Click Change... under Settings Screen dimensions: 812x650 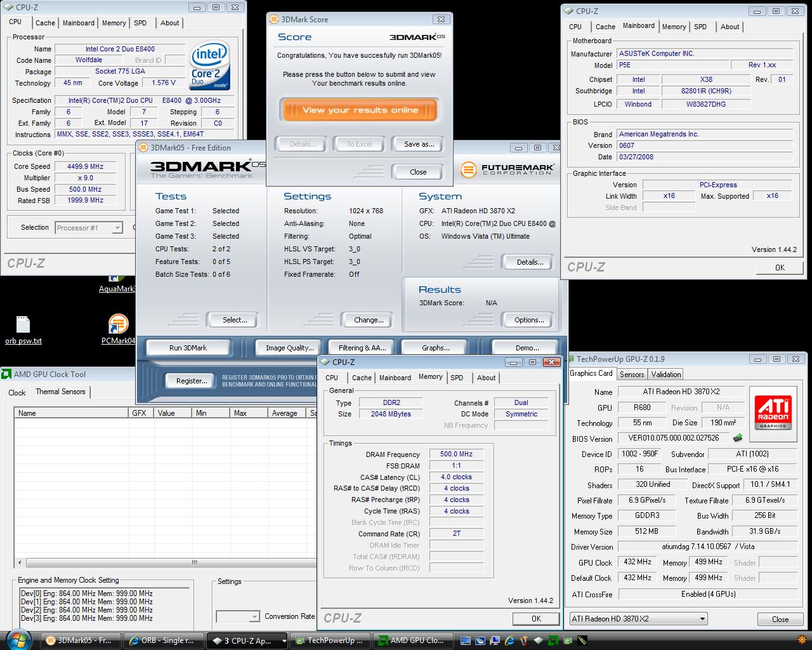tap(369, 320)
